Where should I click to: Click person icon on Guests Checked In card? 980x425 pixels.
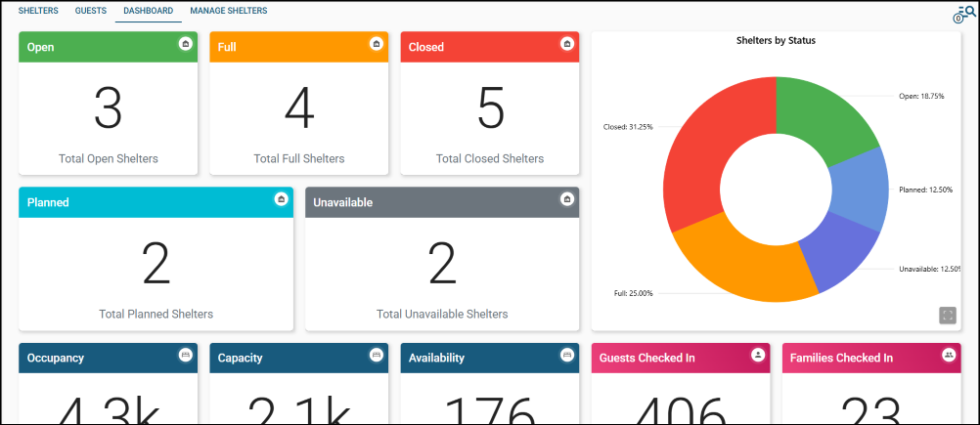(x=757, y=355)
